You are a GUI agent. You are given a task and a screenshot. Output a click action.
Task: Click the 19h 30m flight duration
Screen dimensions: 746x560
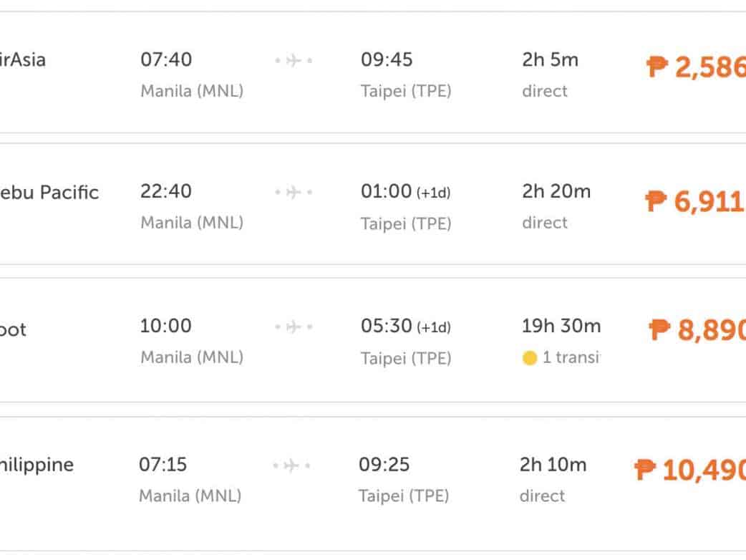point(561,327)
